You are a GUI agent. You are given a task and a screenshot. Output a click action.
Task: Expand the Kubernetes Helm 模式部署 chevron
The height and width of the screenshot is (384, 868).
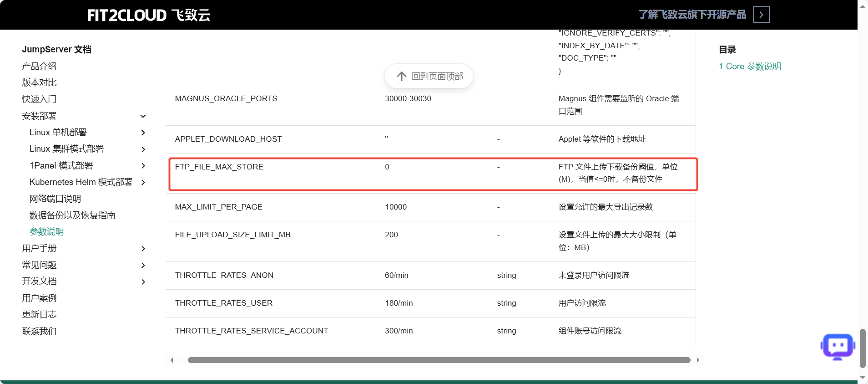143,182
